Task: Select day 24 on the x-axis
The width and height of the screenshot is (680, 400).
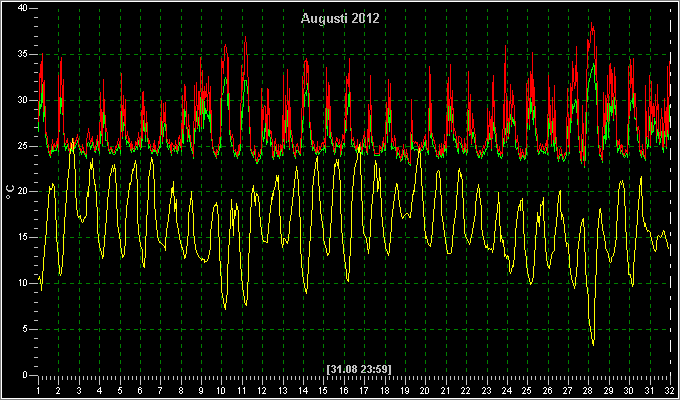Action: point(506,390)
